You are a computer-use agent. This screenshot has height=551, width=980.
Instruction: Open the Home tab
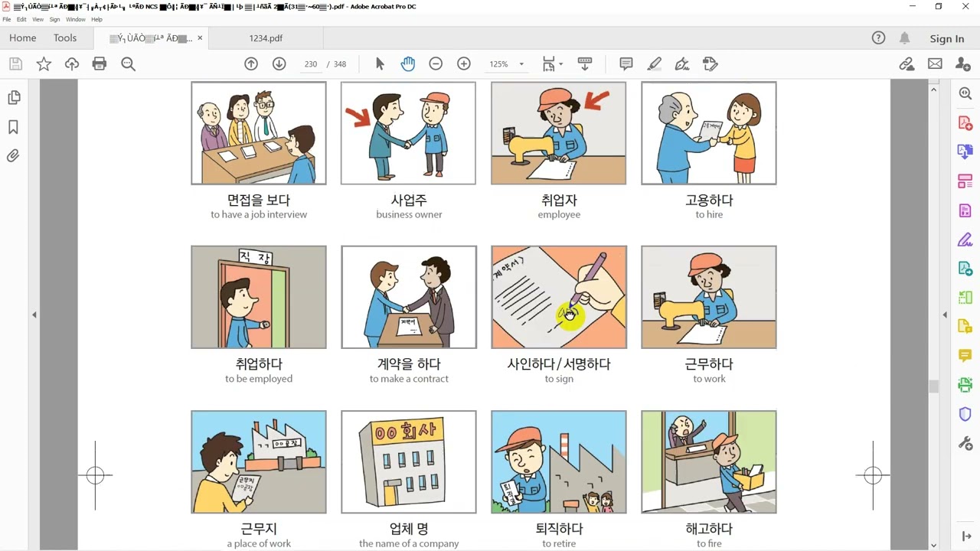point(22,37)
